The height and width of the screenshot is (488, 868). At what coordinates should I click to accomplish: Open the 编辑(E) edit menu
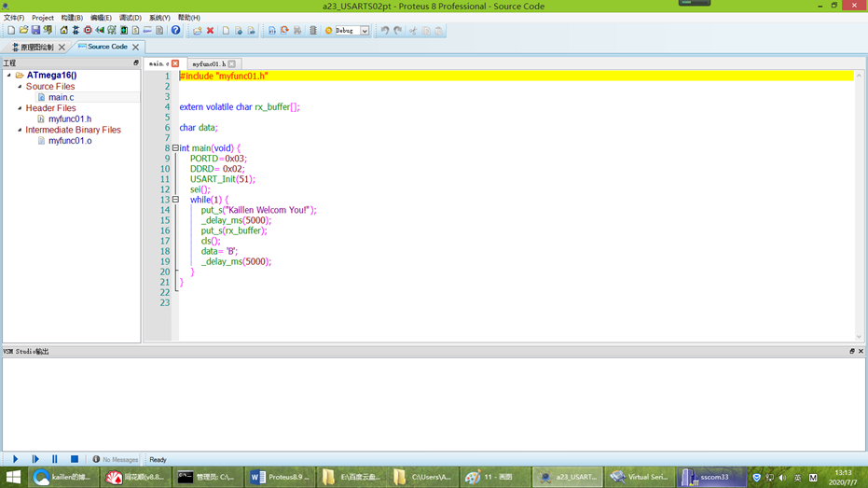click(101, 18)
